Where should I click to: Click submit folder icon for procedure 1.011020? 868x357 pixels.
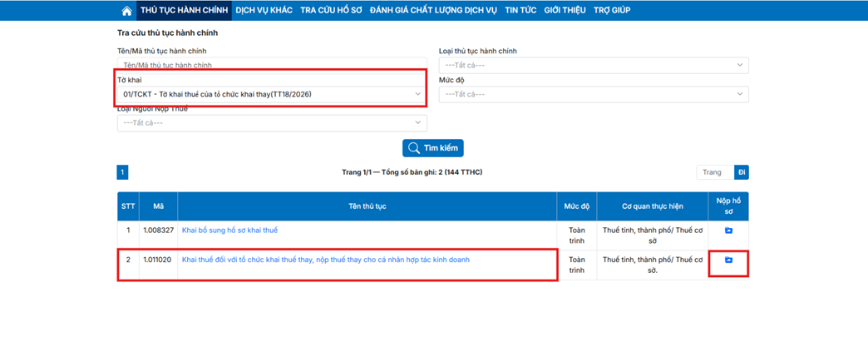click(728, 260)
